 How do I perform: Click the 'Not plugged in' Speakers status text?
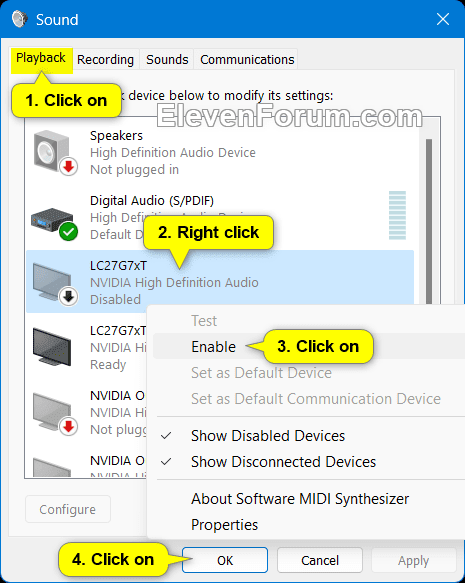[135, 170]
